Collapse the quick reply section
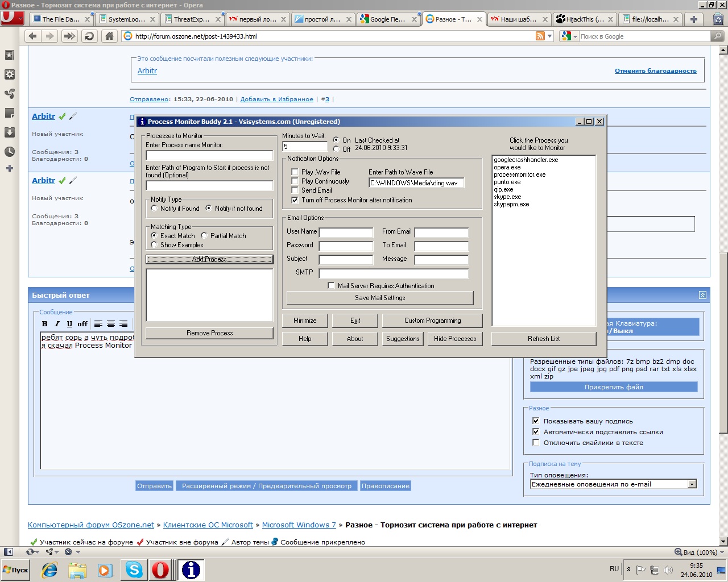The image size is (728, 582). (702, 295)
